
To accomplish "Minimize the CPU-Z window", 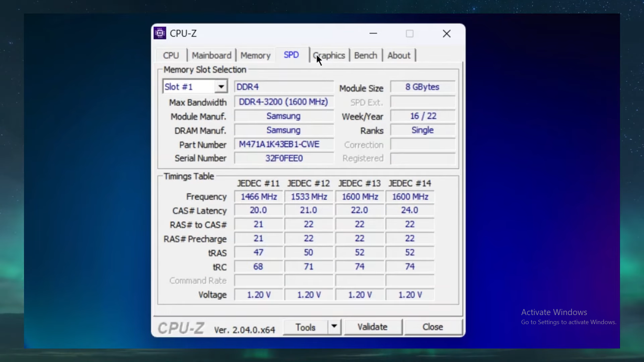I will 373,34.
